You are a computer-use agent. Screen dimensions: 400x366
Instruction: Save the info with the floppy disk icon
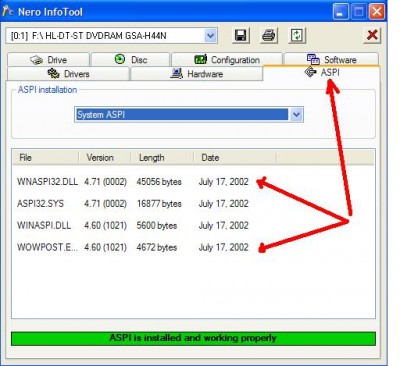(x=240, y=35)
